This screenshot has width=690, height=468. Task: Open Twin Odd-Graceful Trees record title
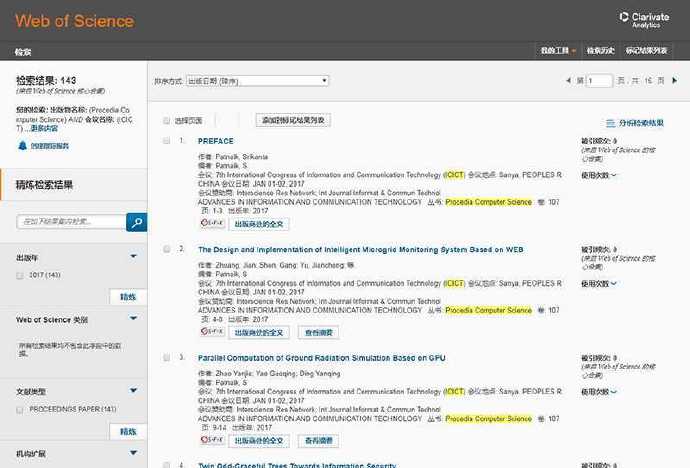297,465
